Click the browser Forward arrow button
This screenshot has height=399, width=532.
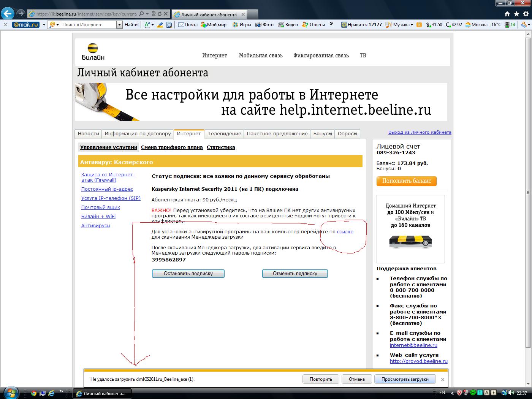pos(21,14)
